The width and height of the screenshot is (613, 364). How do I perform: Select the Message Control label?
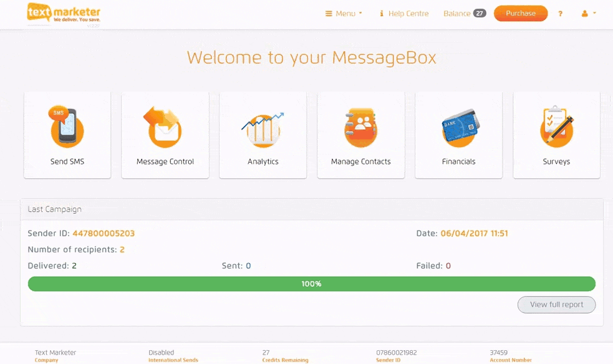(165, 161)
